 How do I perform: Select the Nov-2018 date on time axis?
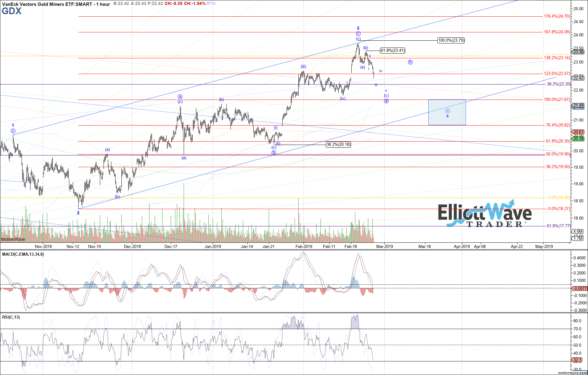[43, 246]
